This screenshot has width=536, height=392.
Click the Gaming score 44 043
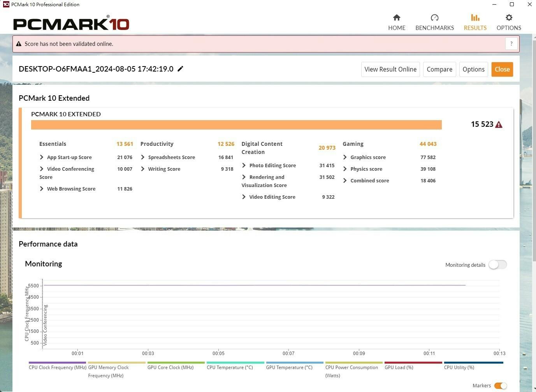click(x=428, y=144)
